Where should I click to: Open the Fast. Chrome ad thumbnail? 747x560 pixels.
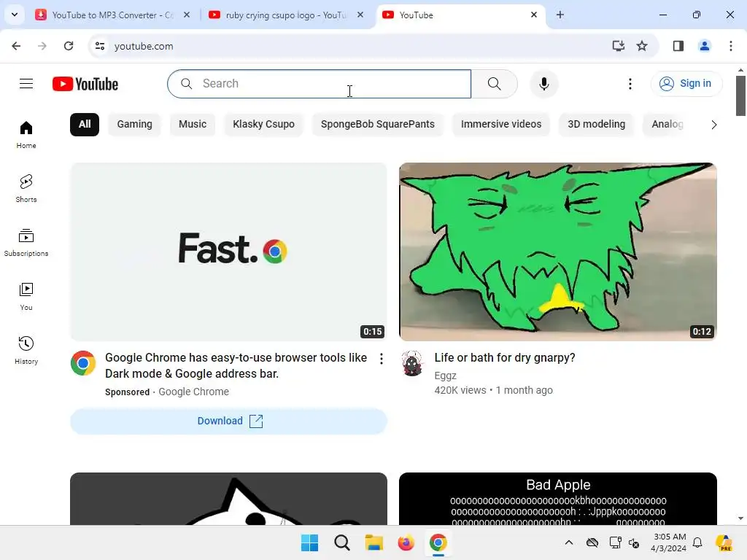pos(228,252)
